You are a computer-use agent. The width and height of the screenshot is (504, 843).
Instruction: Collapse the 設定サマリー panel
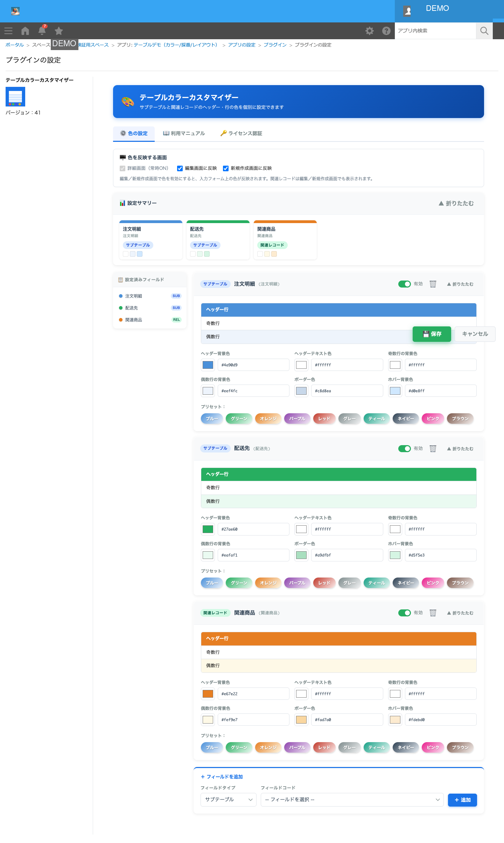point(456,203)
